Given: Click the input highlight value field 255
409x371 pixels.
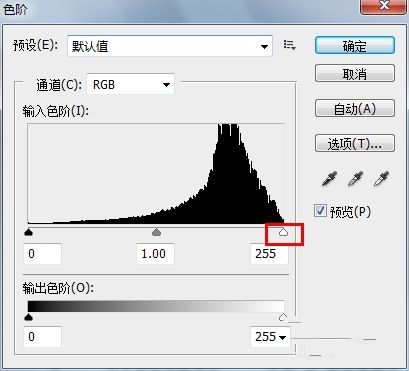Looking at the screenshot, I should 269,254.
